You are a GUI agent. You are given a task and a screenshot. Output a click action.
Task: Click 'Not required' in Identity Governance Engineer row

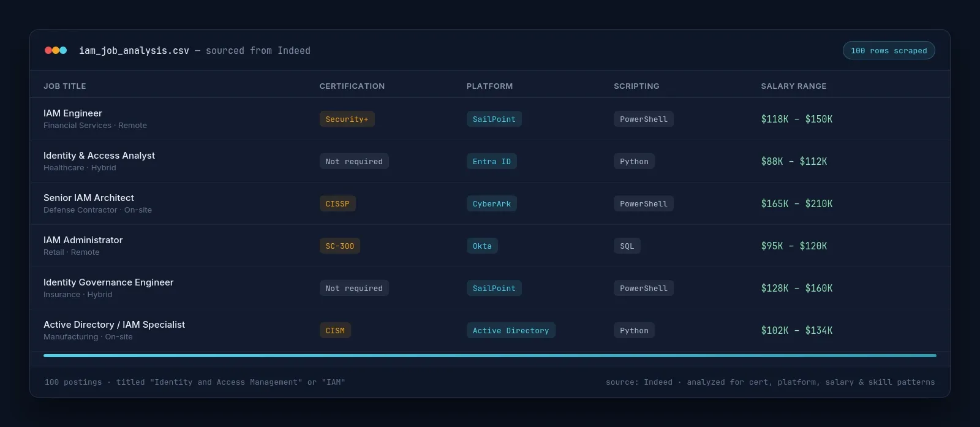354,289
